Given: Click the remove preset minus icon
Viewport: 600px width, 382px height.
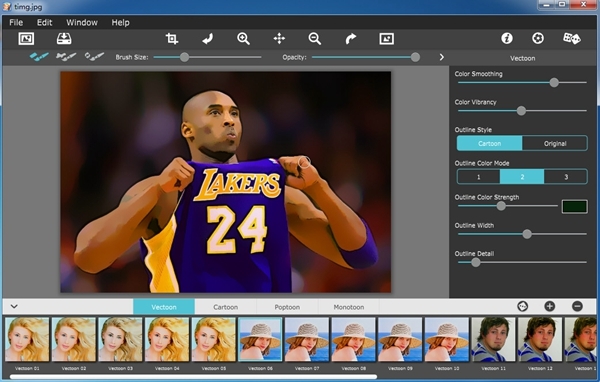Looking at the screenshot, I should (577, 306).
